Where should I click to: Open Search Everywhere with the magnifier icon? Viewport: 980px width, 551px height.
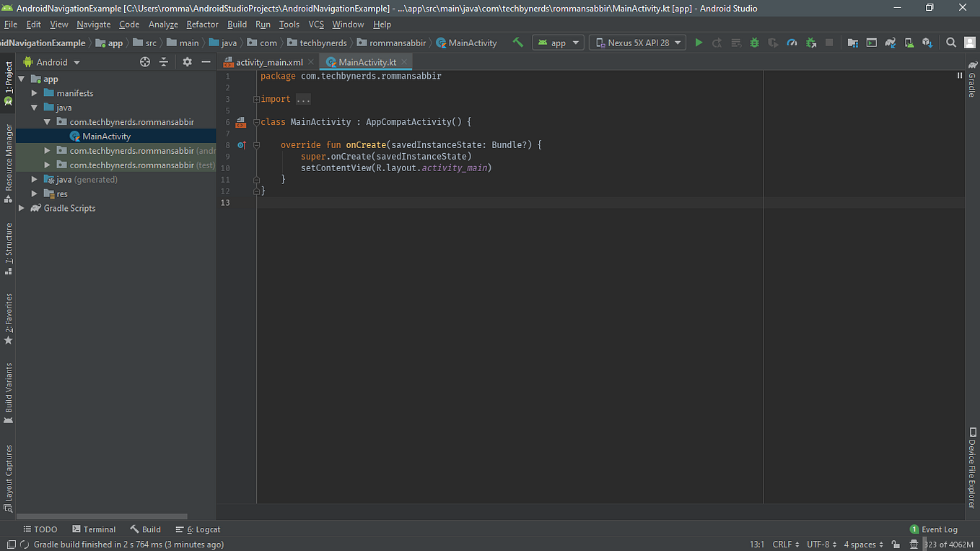pyautogui.click(x=950, y=43)
